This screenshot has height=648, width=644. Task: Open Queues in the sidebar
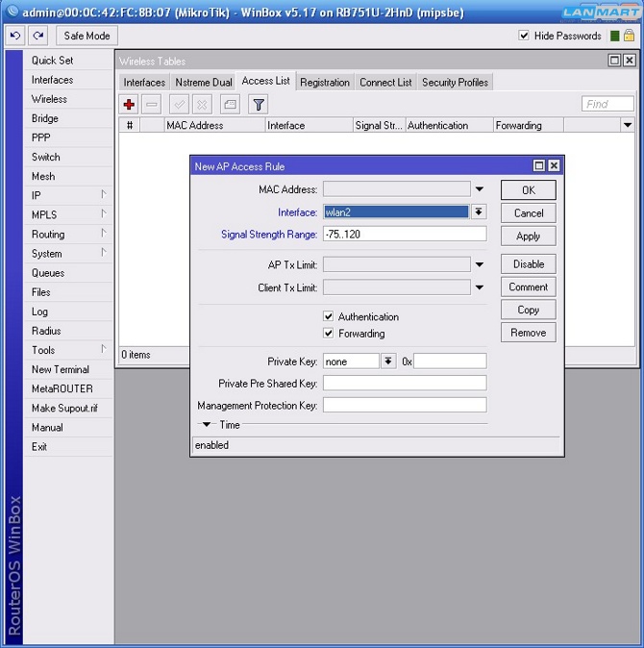(68, 273)
